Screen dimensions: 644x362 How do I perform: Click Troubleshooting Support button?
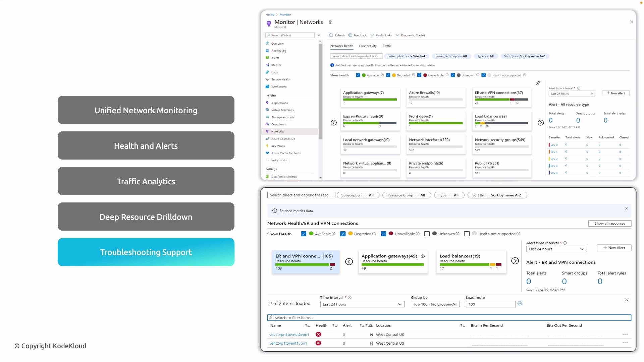[146, 252]
